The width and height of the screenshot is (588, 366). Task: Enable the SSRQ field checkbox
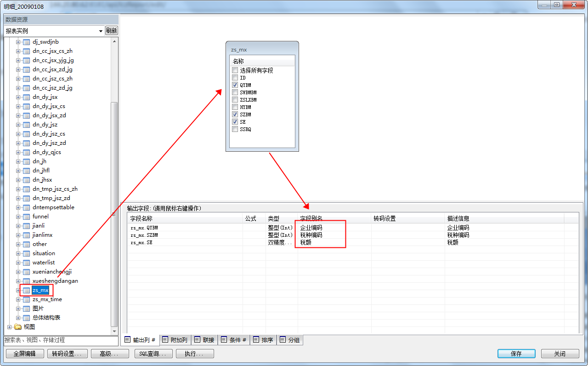click(235, 129)
